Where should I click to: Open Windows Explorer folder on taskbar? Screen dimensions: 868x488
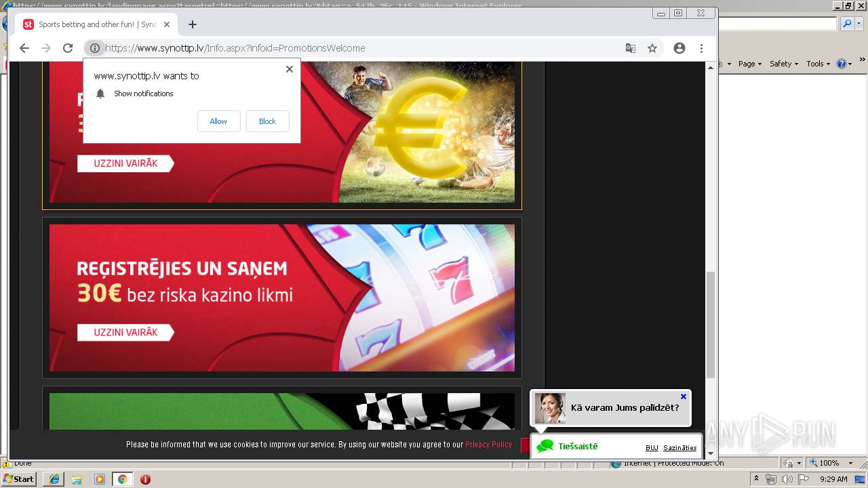click(x=77, y=479)
